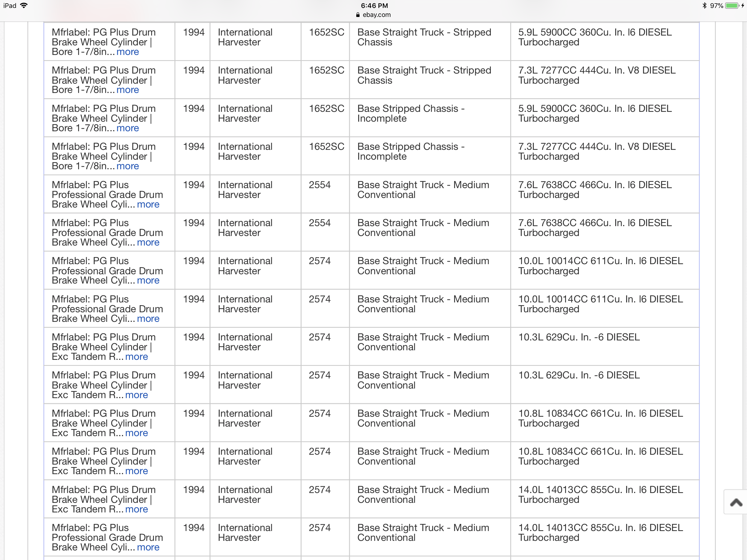The image size is (747, 560).
Task: Select '1652SC' model in Straight Truck 5.9L row
Action: tap(326, 33)
